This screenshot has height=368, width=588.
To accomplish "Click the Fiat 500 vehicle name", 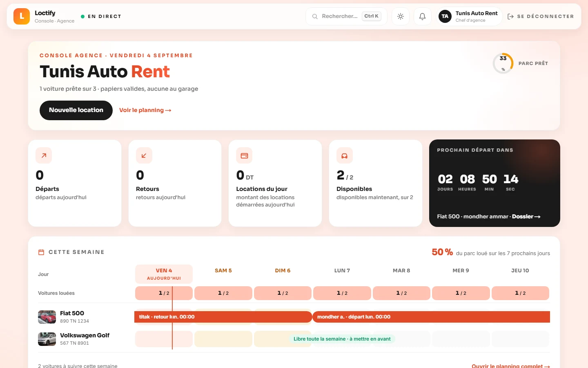I will (72, 313).
